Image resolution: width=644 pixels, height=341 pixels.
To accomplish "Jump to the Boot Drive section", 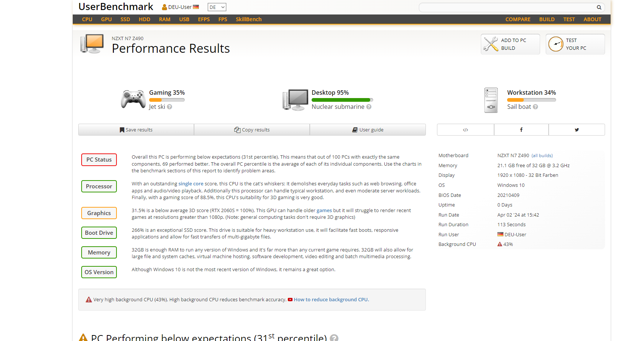I will [x=99, y=233].
